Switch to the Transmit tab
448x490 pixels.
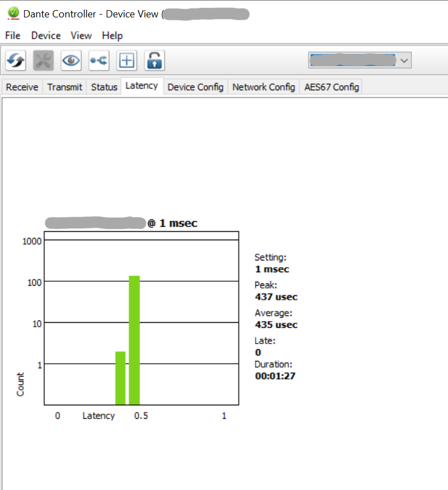tap(65, 87)
